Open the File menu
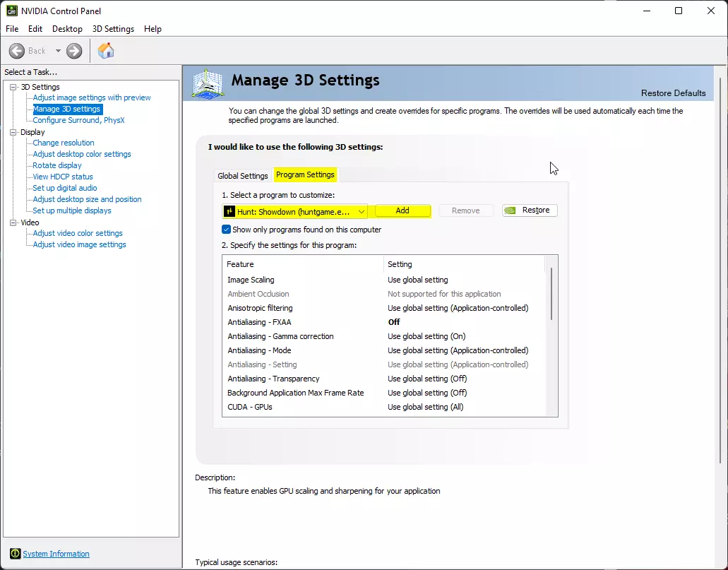This screenshot has height=570, width=728. point(12,29)
